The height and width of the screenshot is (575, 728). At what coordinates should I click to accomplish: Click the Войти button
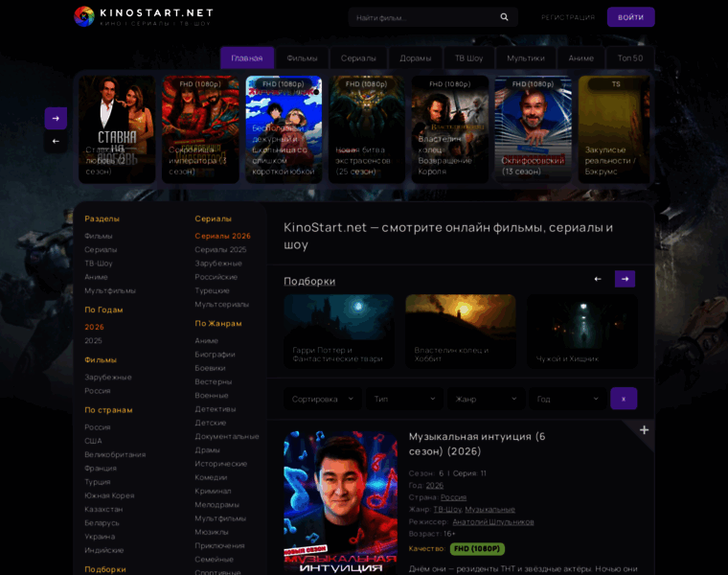[x=630, y=17]
